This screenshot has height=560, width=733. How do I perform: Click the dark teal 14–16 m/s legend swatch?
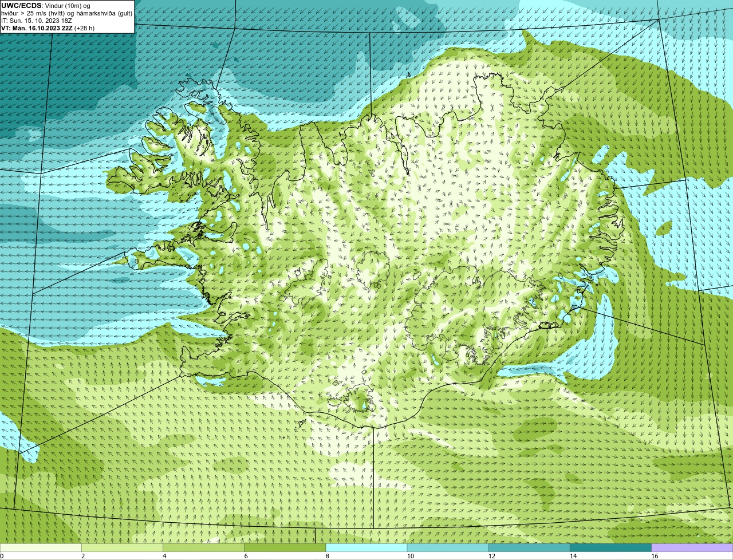[610, 548]
